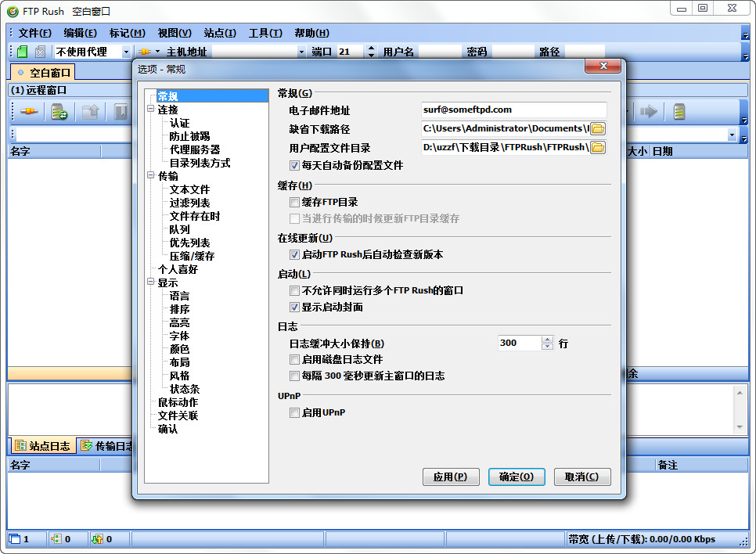Browse for default download path folder
The height and width of the screenshot is (554, 756).
(598, 129)
